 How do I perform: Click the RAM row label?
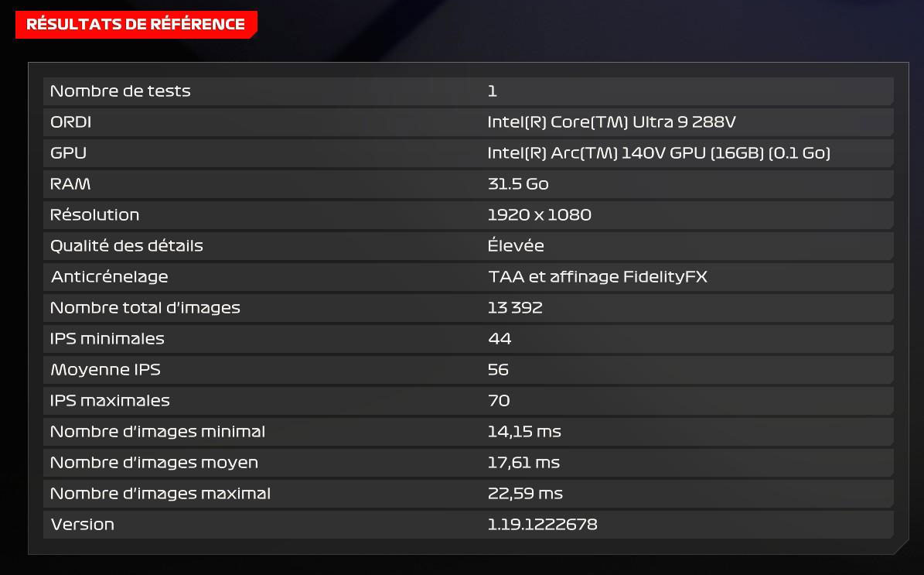pyautogui.click(x=70, y=184)
